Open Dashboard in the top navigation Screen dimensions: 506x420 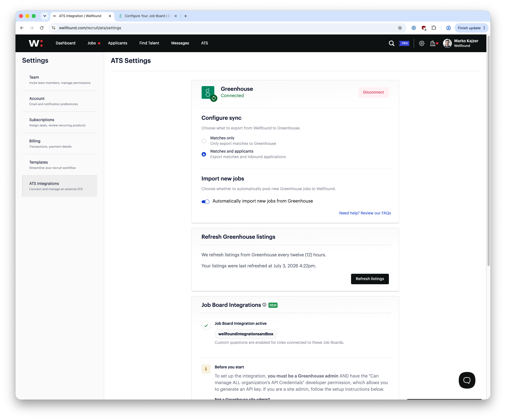click(x=65, y=43)
